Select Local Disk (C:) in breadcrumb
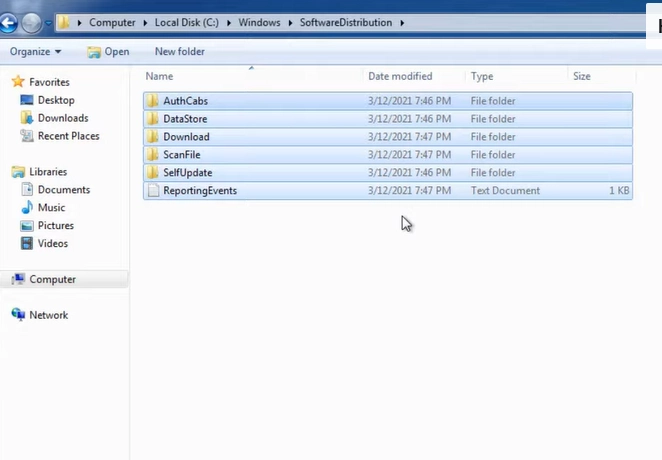Image resolution: width=662 pixels, height=460 pixels. 187,22
